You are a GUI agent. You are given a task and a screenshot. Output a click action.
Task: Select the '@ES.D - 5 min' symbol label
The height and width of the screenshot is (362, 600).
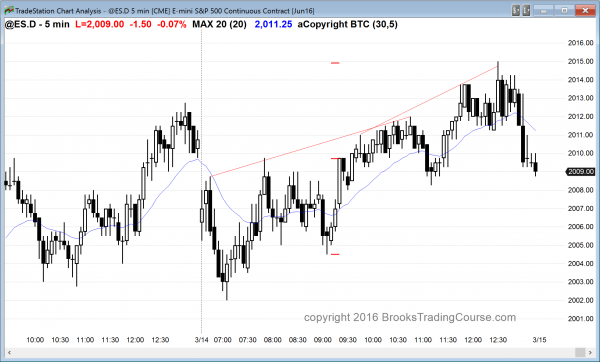click(37, 24)
